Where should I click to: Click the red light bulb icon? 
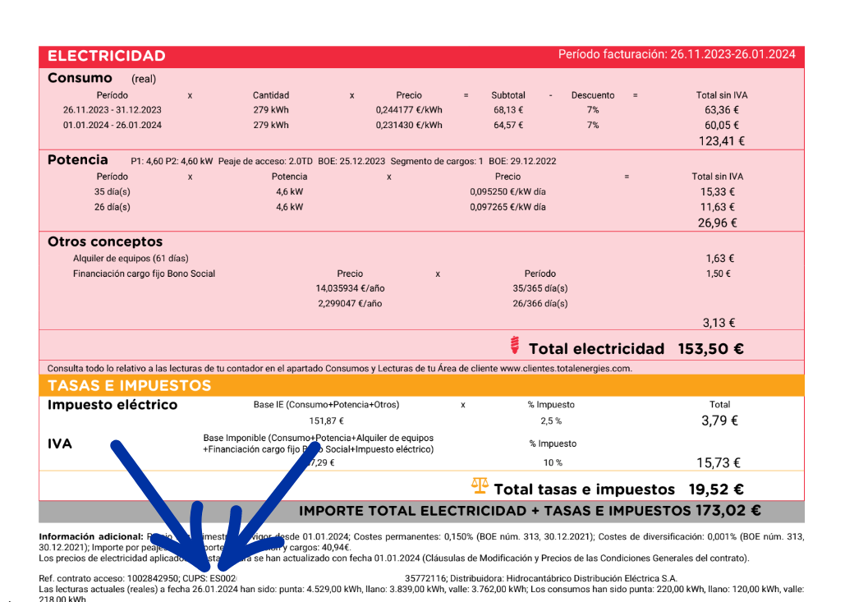515,345
